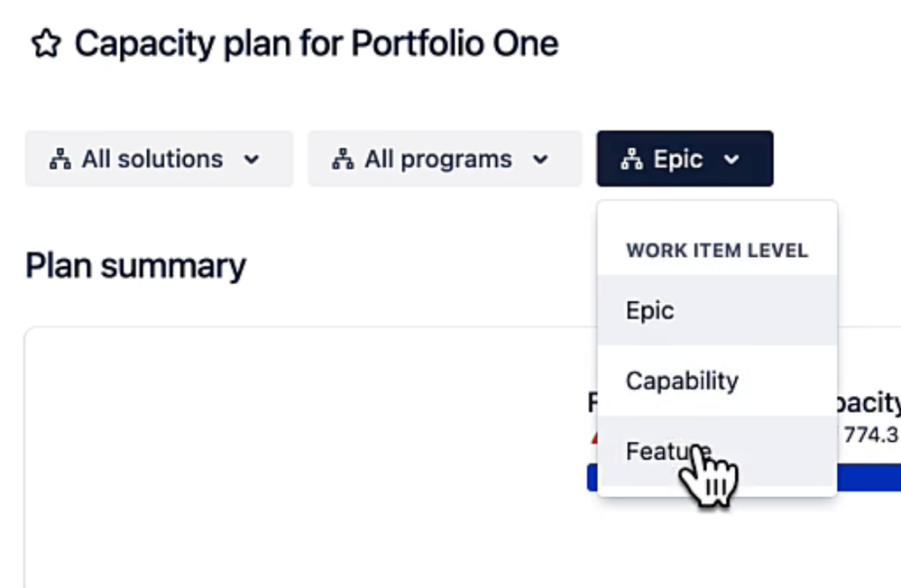
Task: Click the Capacity plan for Portfolio One title
Action: [317, 44]
